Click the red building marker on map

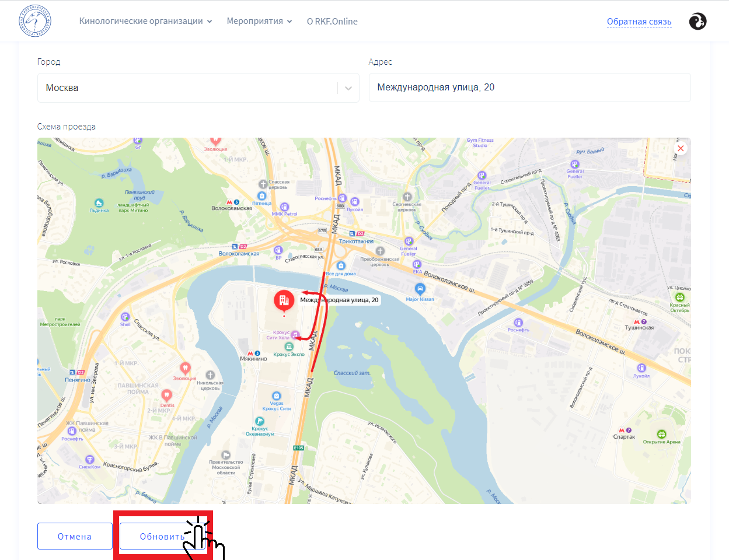click(284, 301)
